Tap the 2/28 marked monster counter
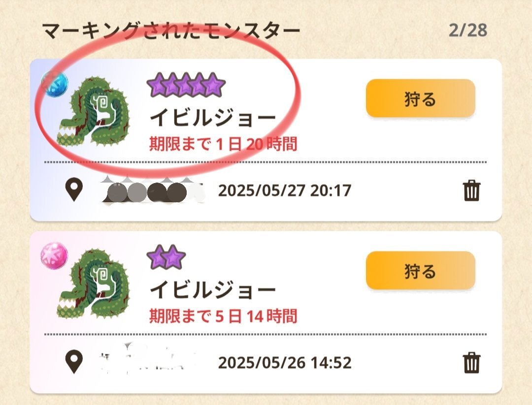The width and height of the screenshot is (532, 405). (x=468, y=31)
